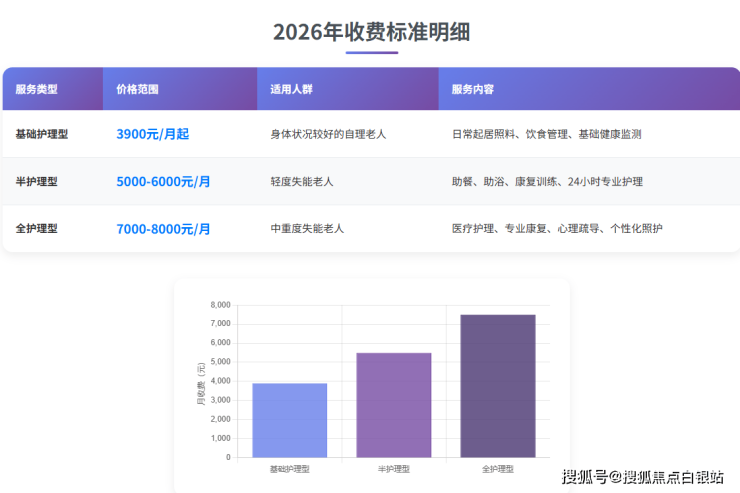
Task: Click the 2026年收费标准明细 title
Action: point(371,32)
